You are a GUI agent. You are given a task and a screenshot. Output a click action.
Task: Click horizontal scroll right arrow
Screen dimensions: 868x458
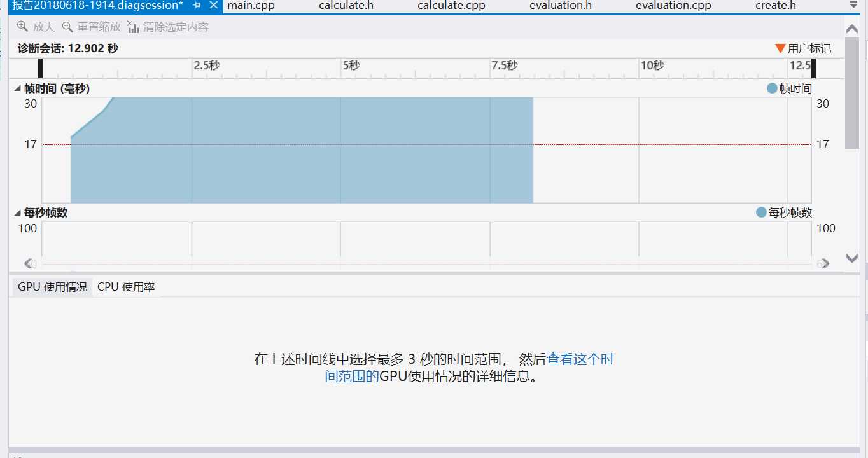pos(824,263)
